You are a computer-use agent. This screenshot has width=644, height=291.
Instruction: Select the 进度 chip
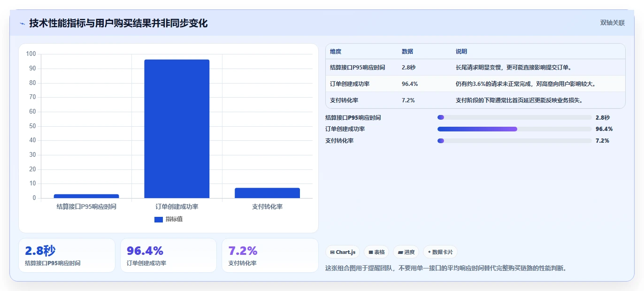pyautogui.click(x=406, y=252)
